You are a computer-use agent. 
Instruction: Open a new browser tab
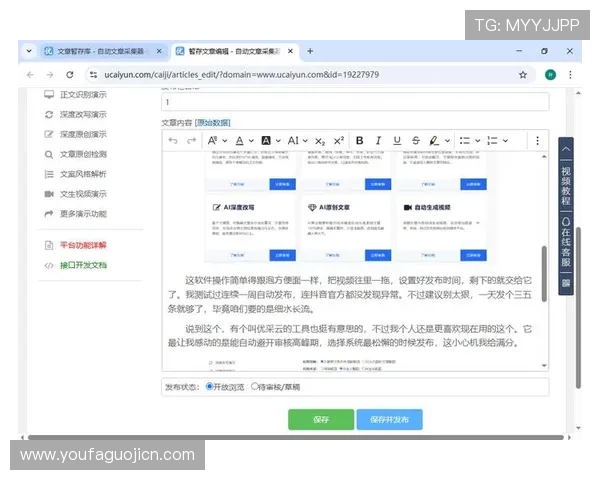(310, 51)
